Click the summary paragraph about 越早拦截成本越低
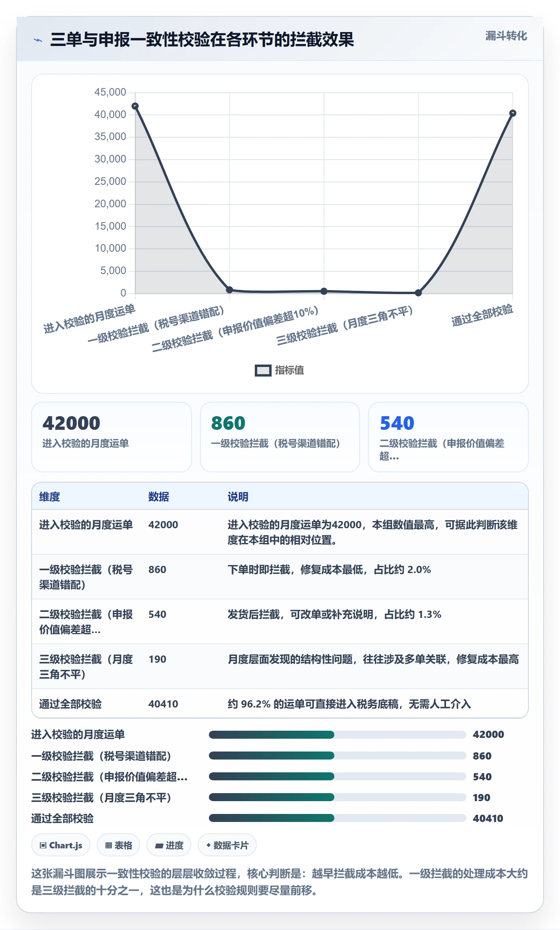Screen dimensions: 560x930 (280, 882)
